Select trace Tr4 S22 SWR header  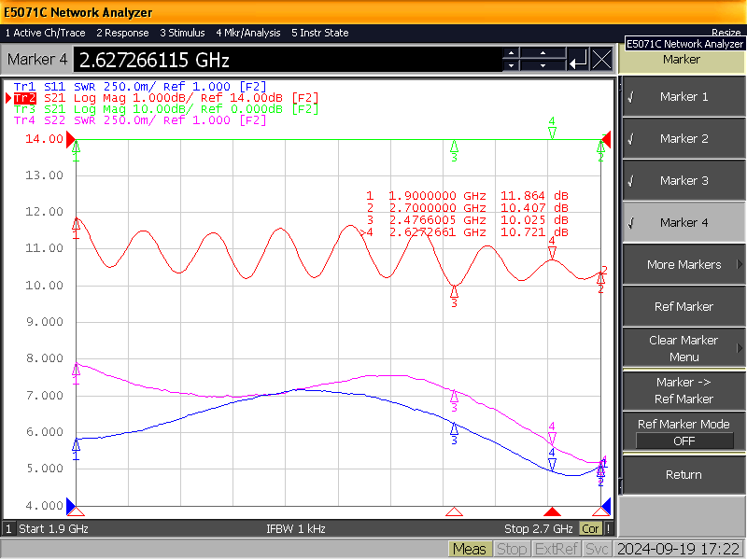pos(140,120)
